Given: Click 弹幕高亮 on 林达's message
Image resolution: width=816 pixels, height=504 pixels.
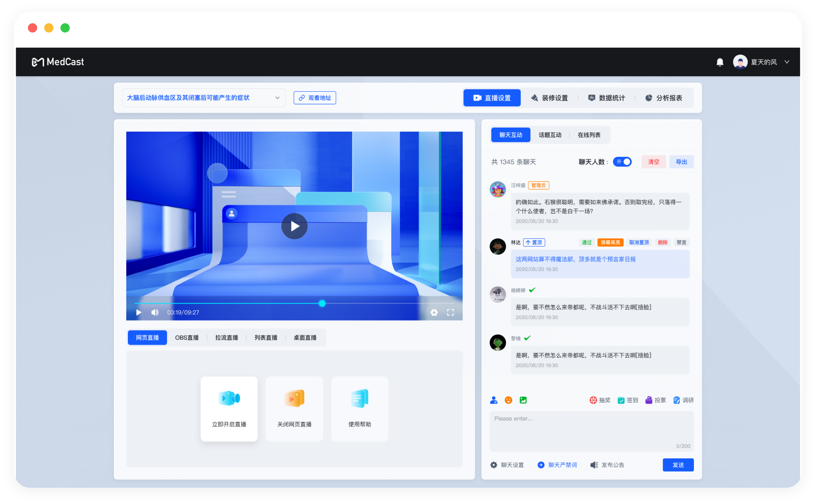Looking at the screenshot, I should [610, 242].
